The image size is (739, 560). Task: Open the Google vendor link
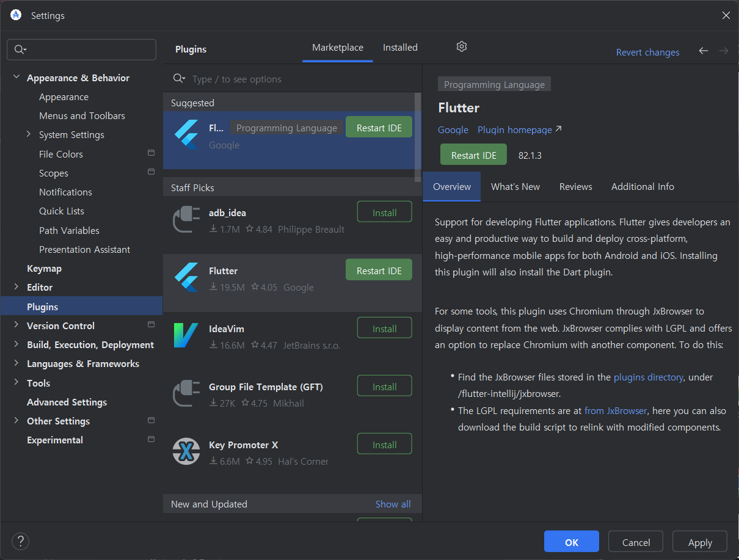pyautogui.click(x=453, y=130)
